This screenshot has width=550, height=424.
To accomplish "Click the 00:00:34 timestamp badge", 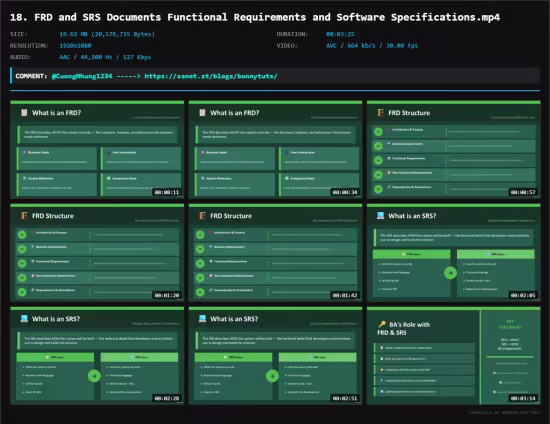I will point(345,192).
